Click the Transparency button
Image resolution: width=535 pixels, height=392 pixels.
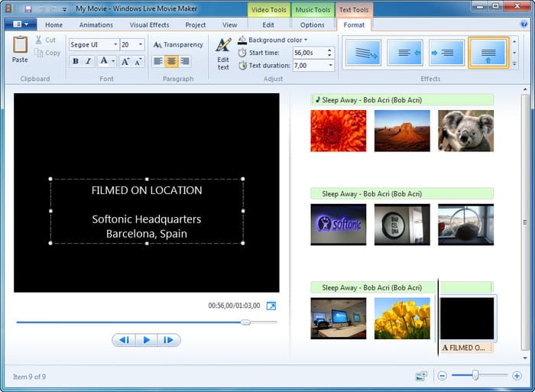coord(178,45)
